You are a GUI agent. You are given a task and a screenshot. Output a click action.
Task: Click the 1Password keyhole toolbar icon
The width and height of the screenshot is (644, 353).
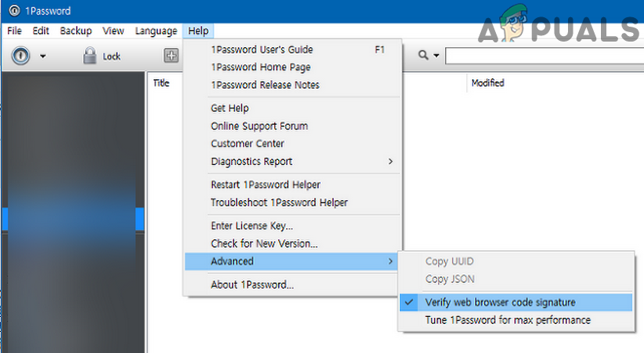point(20,56)
